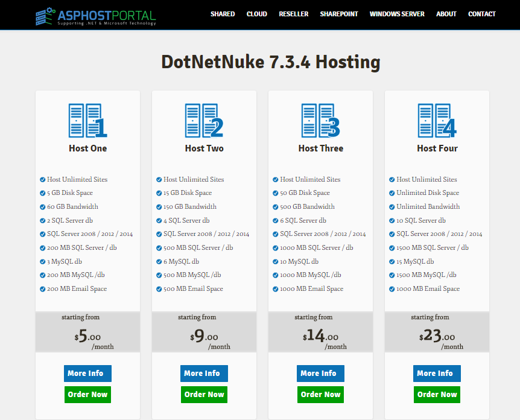Image resolution: width=520 pixels, height=420 pixels.
Task: Open the Reseller menu
Action: (x=294, y=14)
